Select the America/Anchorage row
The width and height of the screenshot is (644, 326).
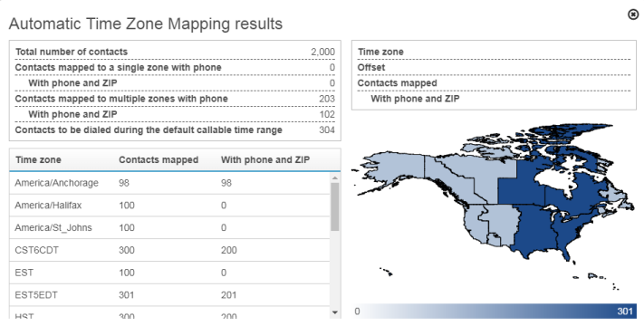click(x=169, y=183)
